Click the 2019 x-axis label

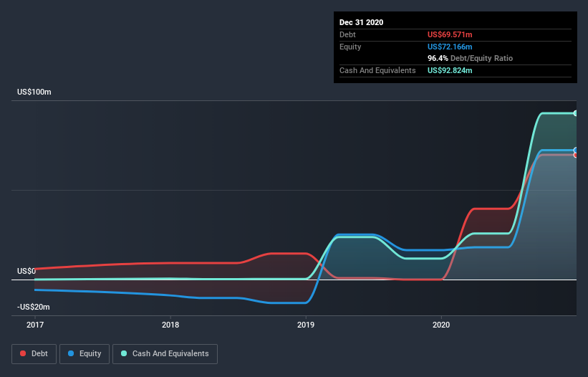(x=306, y=325)
